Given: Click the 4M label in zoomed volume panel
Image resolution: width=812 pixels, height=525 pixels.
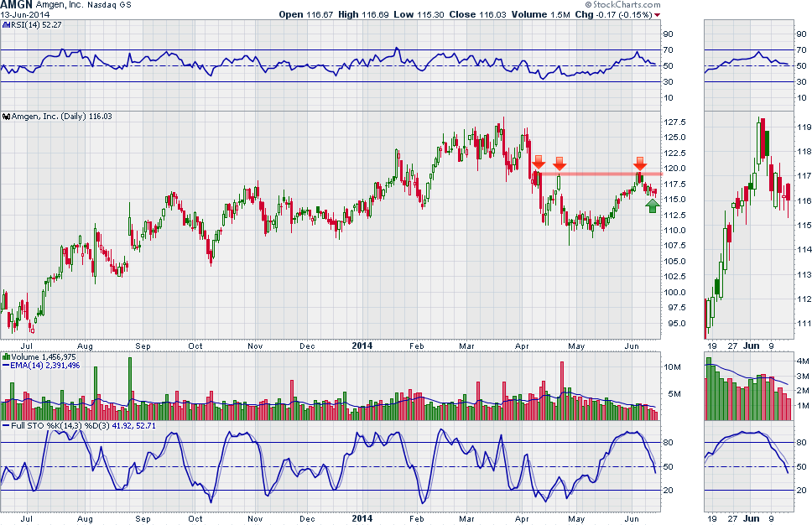Looking at the screenshot, I should [x=803, y=361].
